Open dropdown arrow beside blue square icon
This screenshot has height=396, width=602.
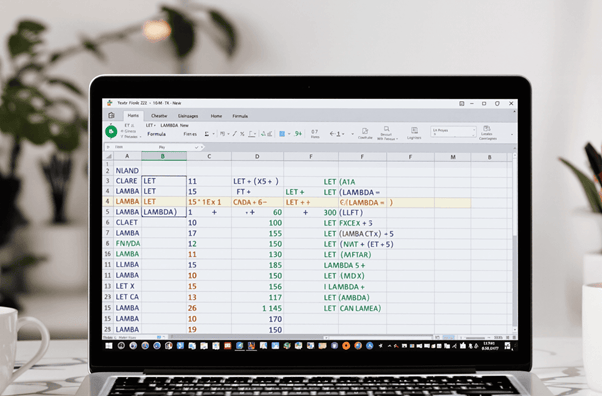[x=289, y=134]
